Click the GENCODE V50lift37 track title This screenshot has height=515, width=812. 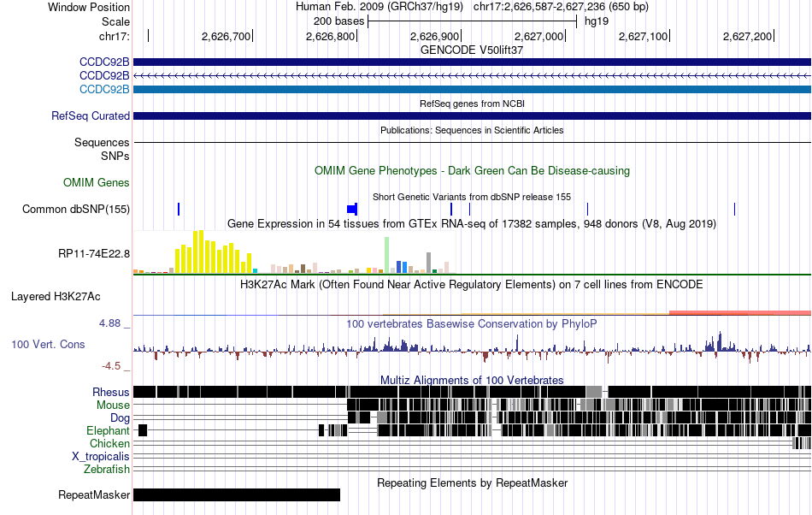coord(472,50)
